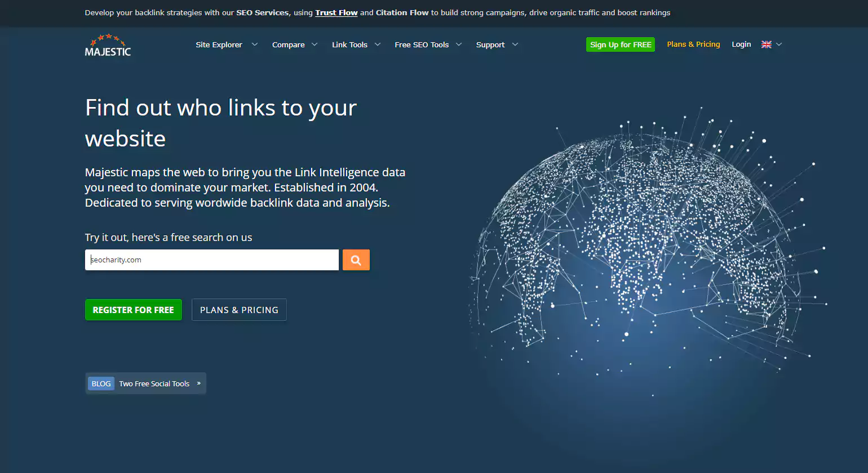
Task: Click the PLANS & PRICING outlined button
Action: click(239, 310)
